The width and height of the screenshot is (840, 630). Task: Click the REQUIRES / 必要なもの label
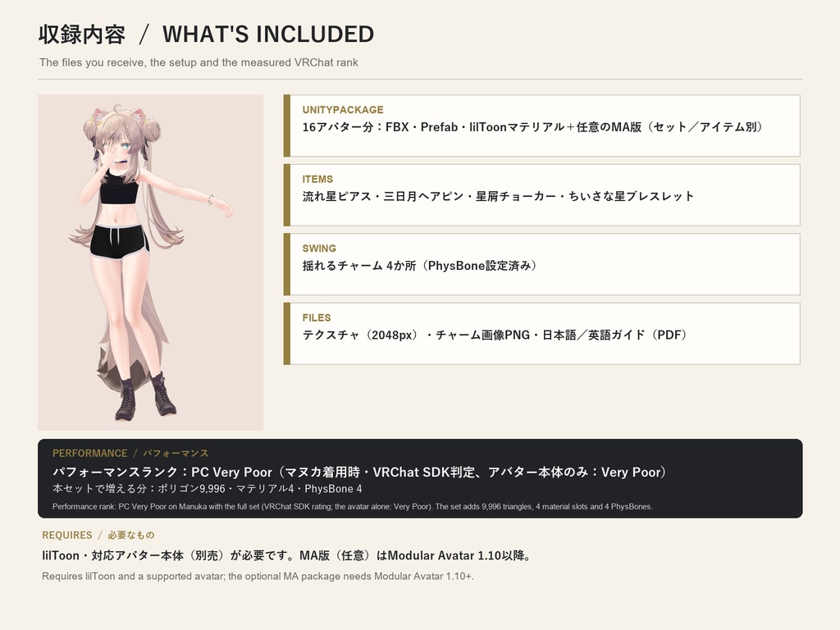pos(98,535)
